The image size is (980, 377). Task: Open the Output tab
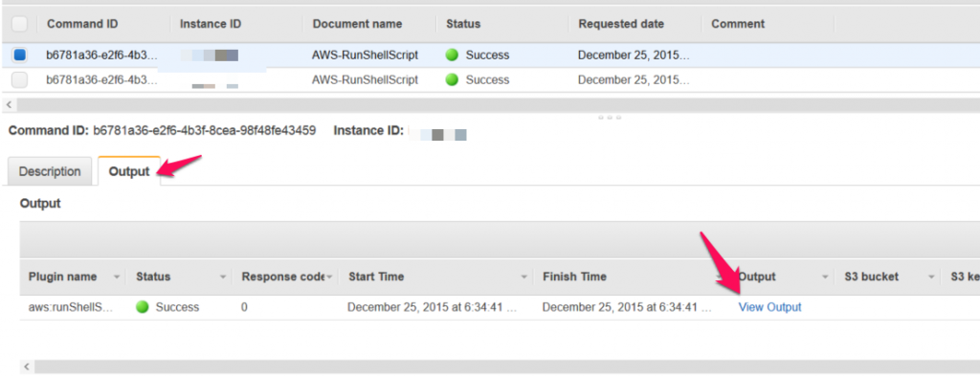click(129, 171)
